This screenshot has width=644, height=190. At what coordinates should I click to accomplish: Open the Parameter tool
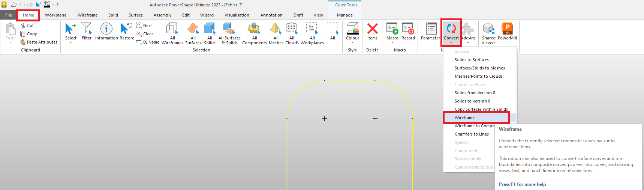tap(430, 31)
